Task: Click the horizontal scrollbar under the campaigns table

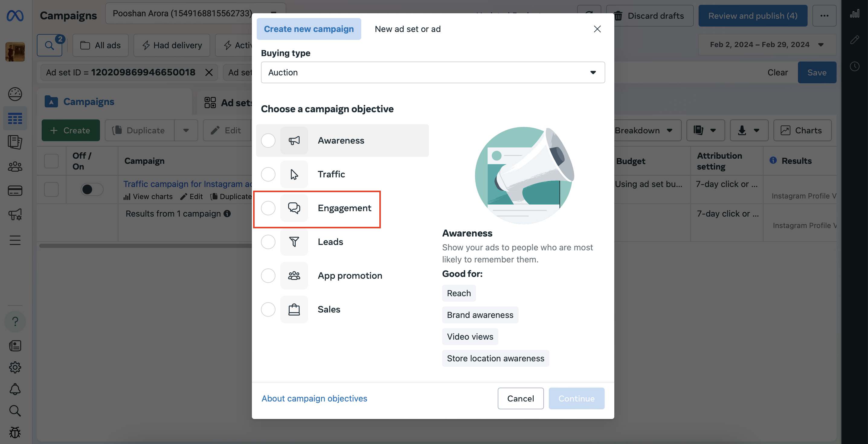Action: [146, 246]
